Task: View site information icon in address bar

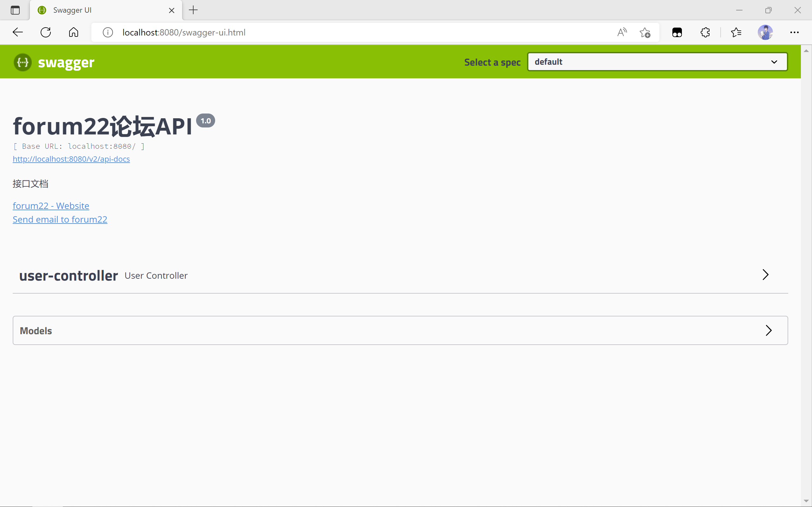Action: pos(108,33)
